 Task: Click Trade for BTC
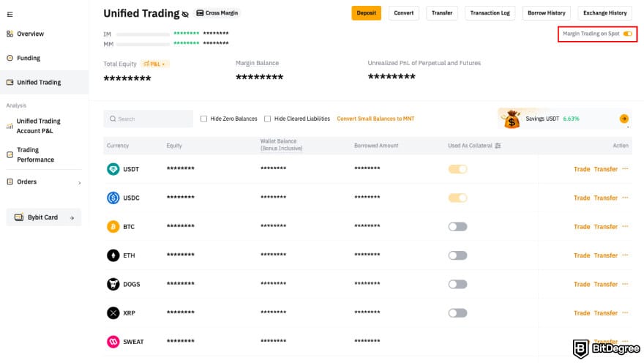582,227
